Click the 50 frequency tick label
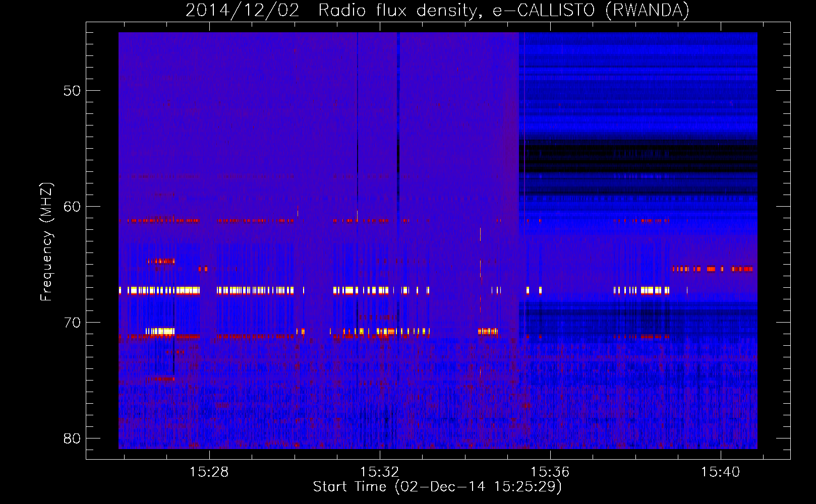This screenshot has height=504, width=816. click(72, 91)
